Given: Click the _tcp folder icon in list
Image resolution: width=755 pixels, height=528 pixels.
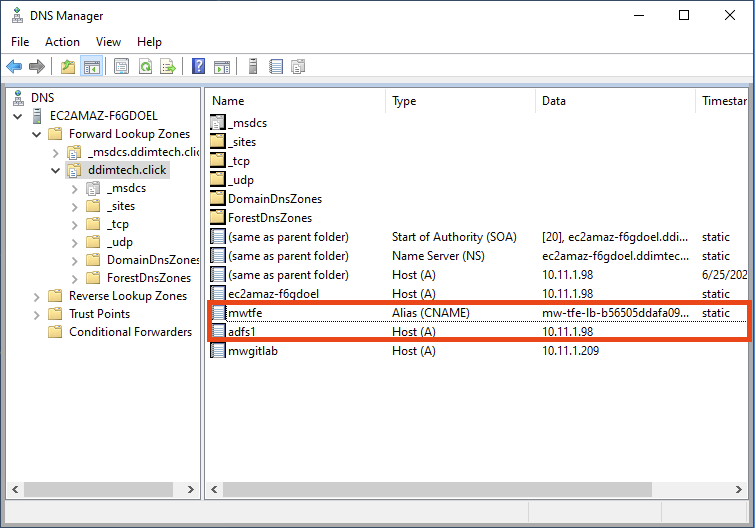Looking at the screenshot, I should (218, 160).
